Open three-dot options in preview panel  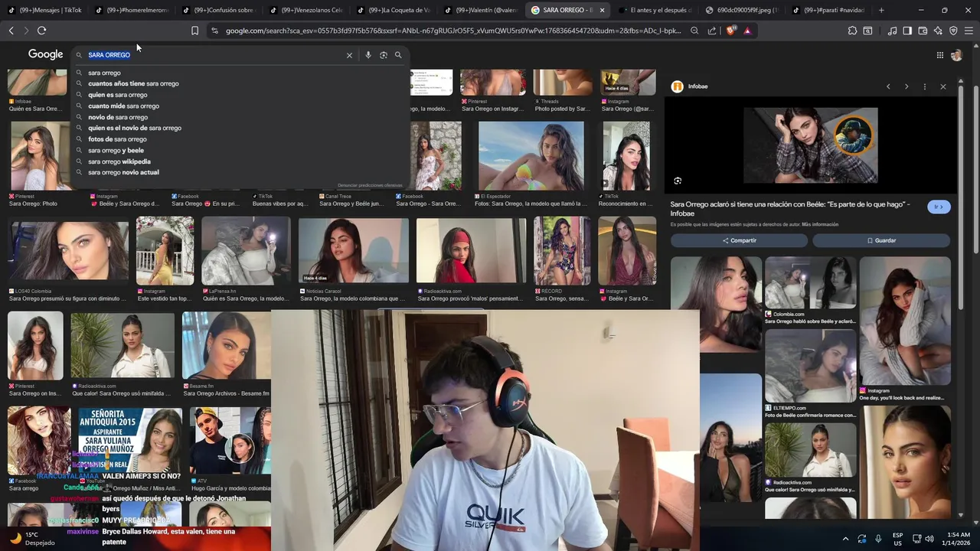(x=925, y=86)
